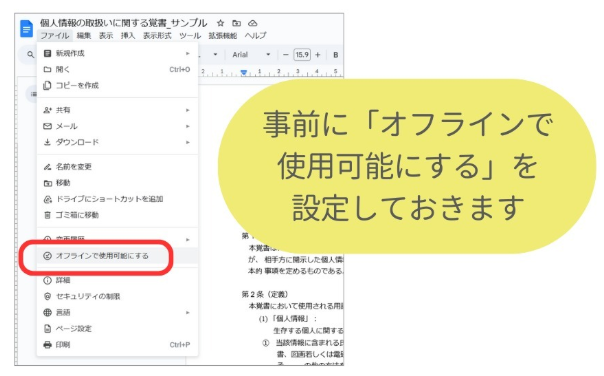Click the blue indent marker on ruler
The width and height of the screenshot is (604, 376).
[x=243, y=72]
